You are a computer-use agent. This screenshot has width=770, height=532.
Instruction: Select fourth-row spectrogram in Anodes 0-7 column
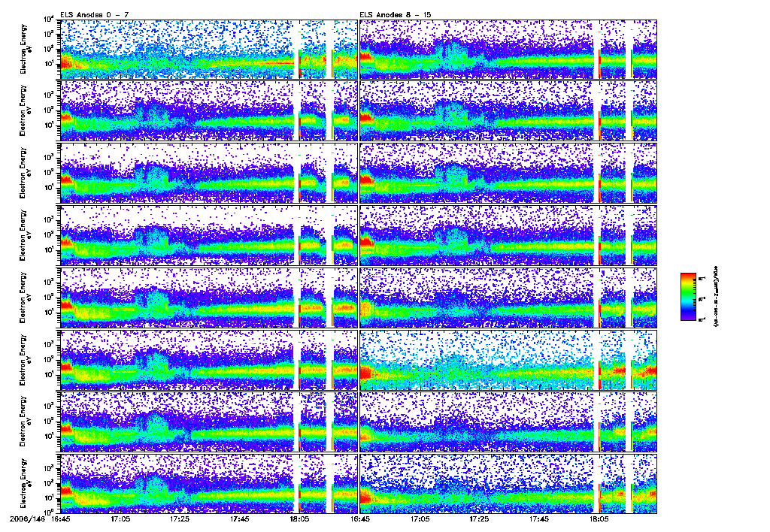pyautogui.click(x=209, y=235)
